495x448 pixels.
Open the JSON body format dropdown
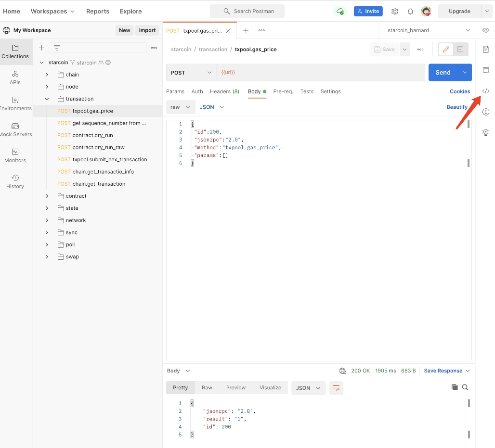pyautogui.click(x=211, y=107)
